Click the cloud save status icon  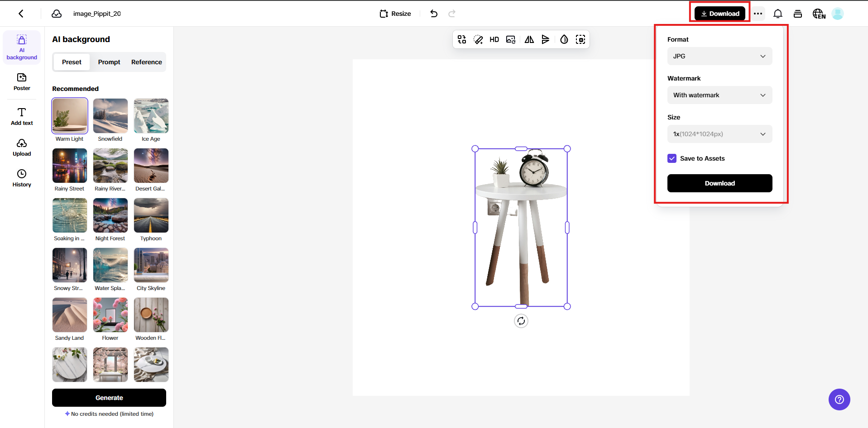coord(57,14)
